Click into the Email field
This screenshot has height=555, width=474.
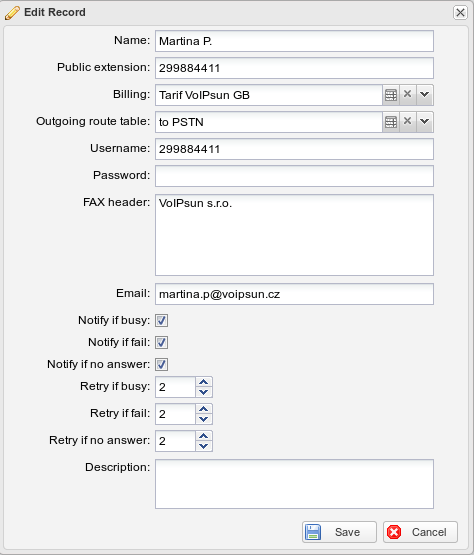tap(294, 294)
